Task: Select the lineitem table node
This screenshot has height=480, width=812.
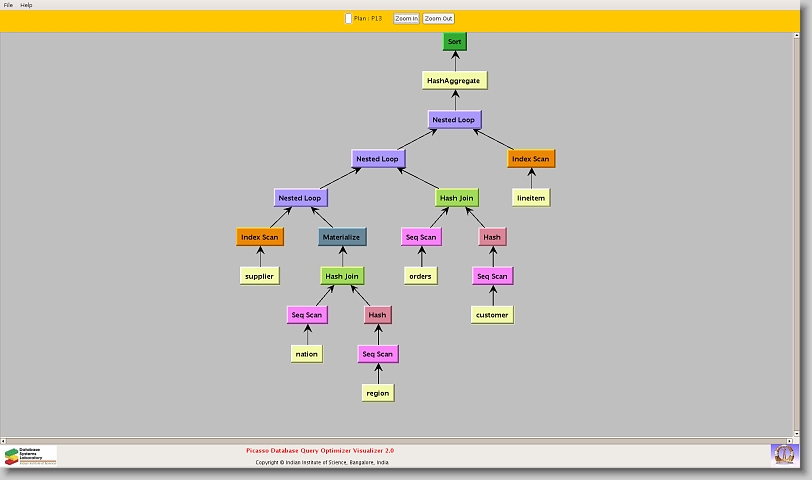Action: tap(531, 198)
